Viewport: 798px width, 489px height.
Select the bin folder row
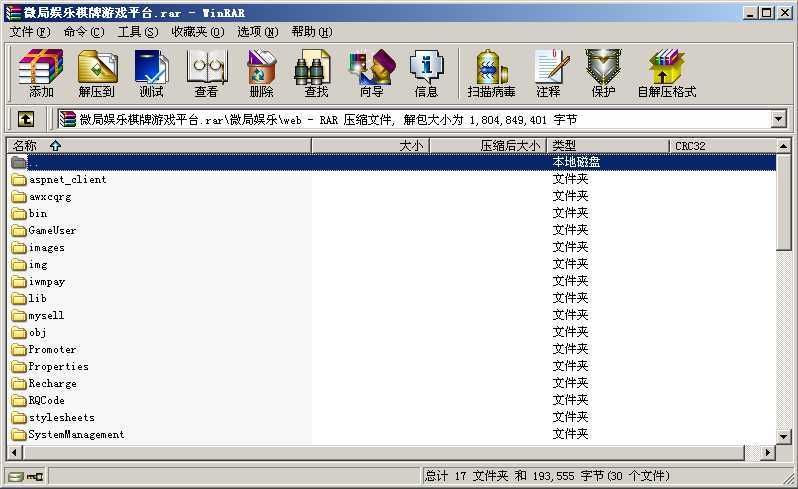click(x=391, y=214)
